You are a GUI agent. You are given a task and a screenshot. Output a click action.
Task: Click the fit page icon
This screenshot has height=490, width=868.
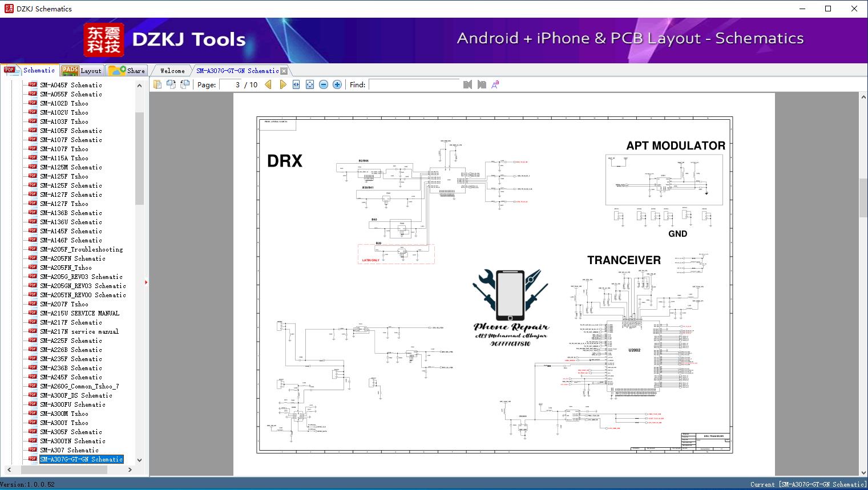(x=310, y=84)
